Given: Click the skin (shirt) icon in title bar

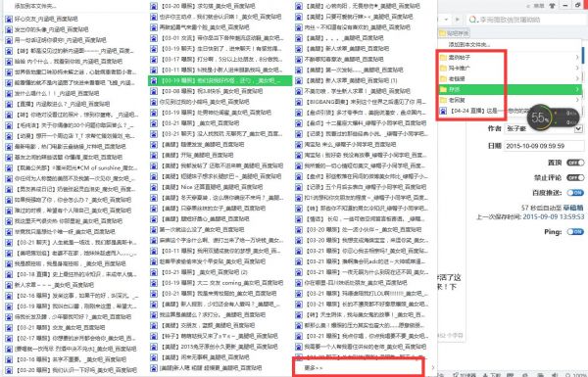Looking at the screenshot, I should tap(552, 5).
